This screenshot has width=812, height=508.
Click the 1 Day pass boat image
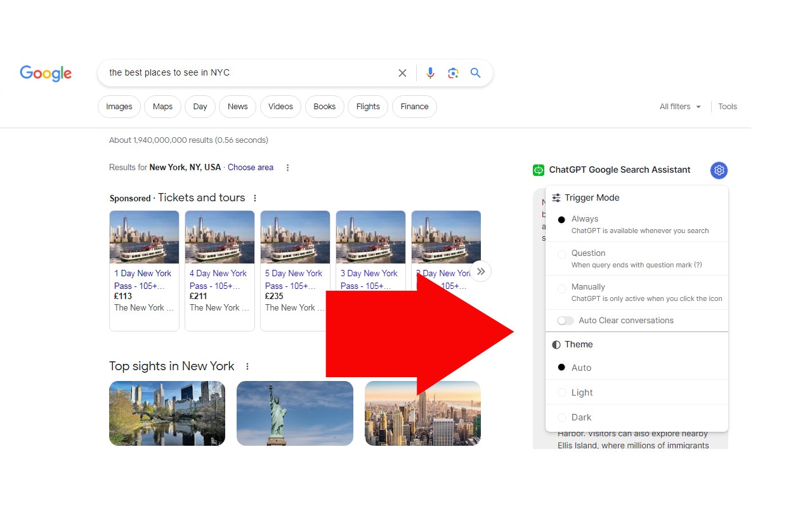pos(144,237)
